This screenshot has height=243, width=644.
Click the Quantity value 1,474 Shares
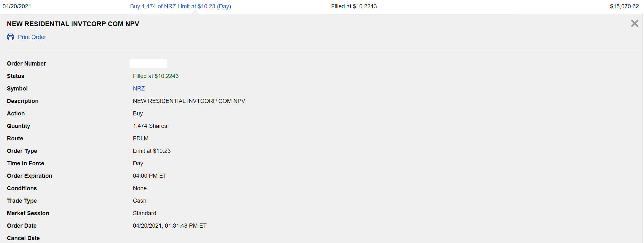(x=150, y=126)
